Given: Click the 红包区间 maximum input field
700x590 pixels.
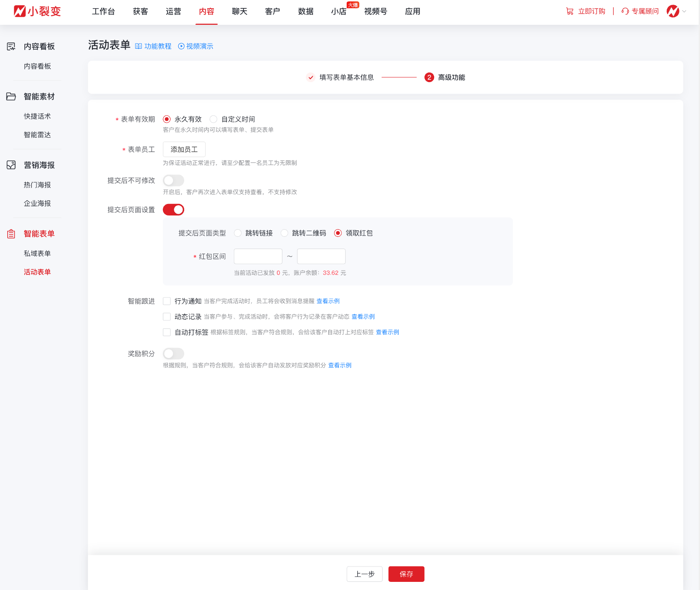Looking at the screenshot, I should 321,257.
